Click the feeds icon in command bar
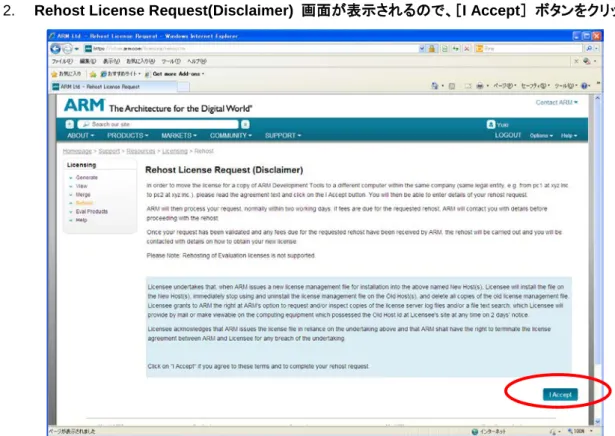Screen dimensions: 615x436 click(x=452, y=86)
